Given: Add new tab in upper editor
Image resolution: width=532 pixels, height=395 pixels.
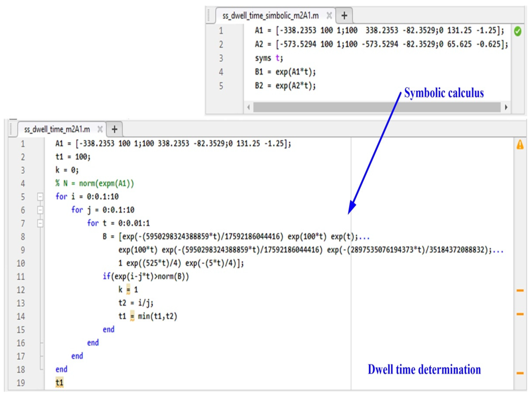Looking at the screenshot, I should tap(344, 16).
